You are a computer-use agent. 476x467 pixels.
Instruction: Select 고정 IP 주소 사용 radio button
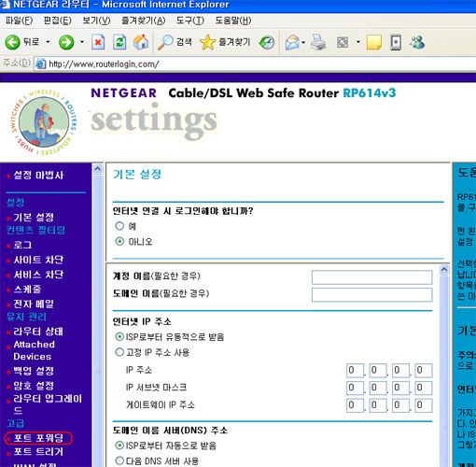[119, 352]
